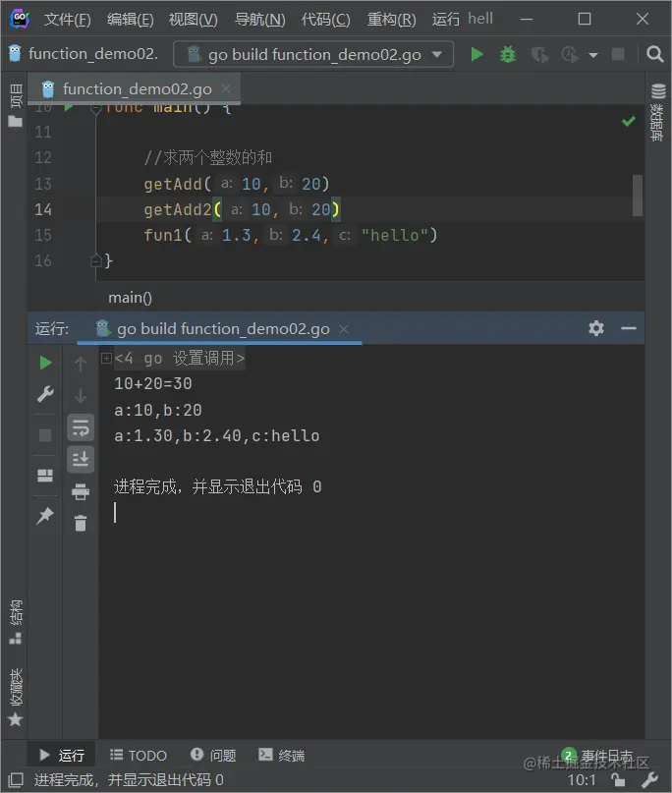The image size is (672, 793).
Task: Toggle tool window bars icon in status bar
Action: (16, 780)
